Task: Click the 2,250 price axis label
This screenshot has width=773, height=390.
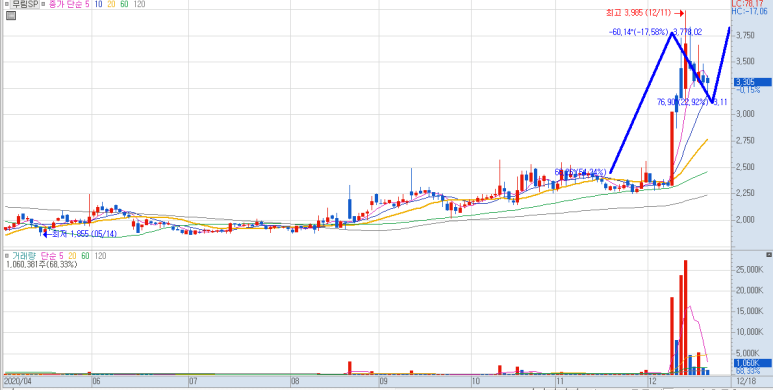Action: [744, 193]
